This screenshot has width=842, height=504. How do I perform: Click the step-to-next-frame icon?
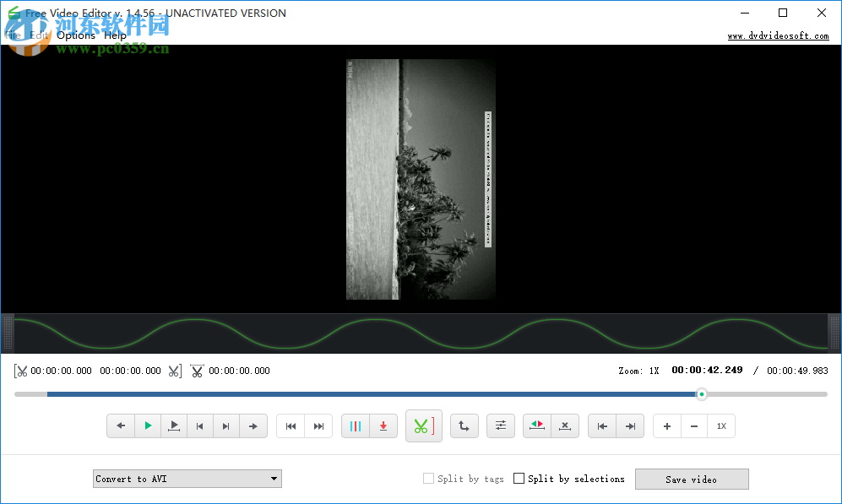point(226,425)
